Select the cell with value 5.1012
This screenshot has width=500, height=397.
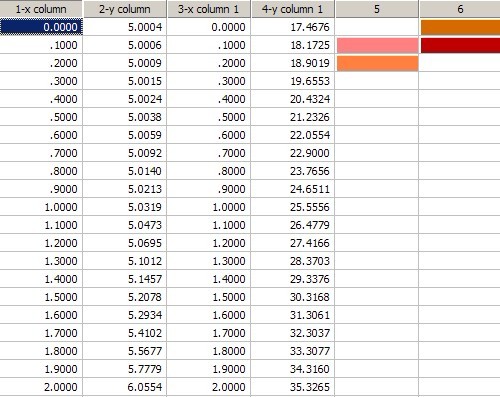(125, 261)
